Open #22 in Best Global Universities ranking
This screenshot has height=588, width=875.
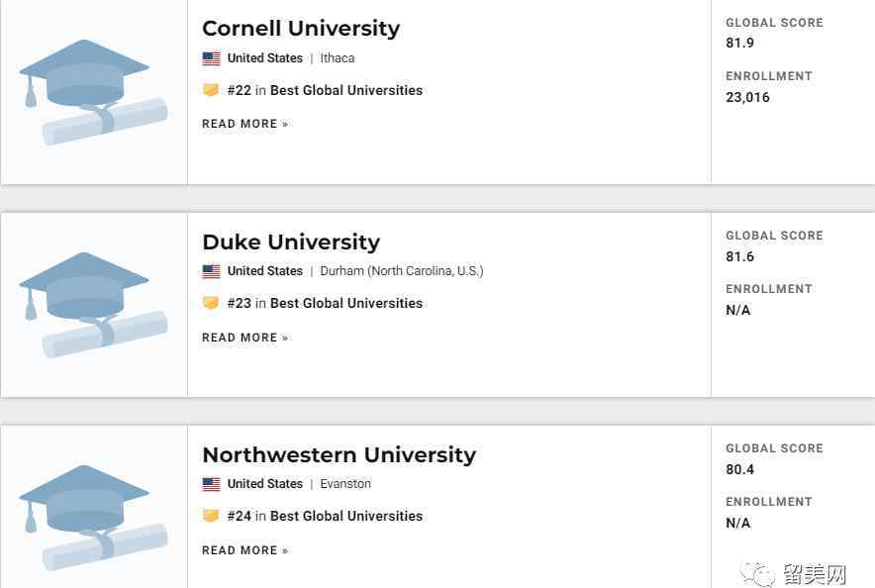pyautogui.click(x=325, y=90)
